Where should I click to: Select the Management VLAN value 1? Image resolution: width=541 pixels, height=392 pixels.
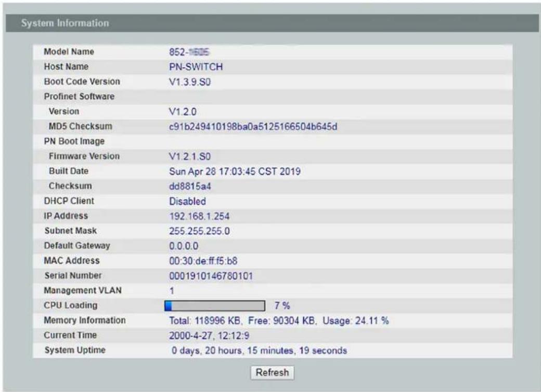(172, 291)
